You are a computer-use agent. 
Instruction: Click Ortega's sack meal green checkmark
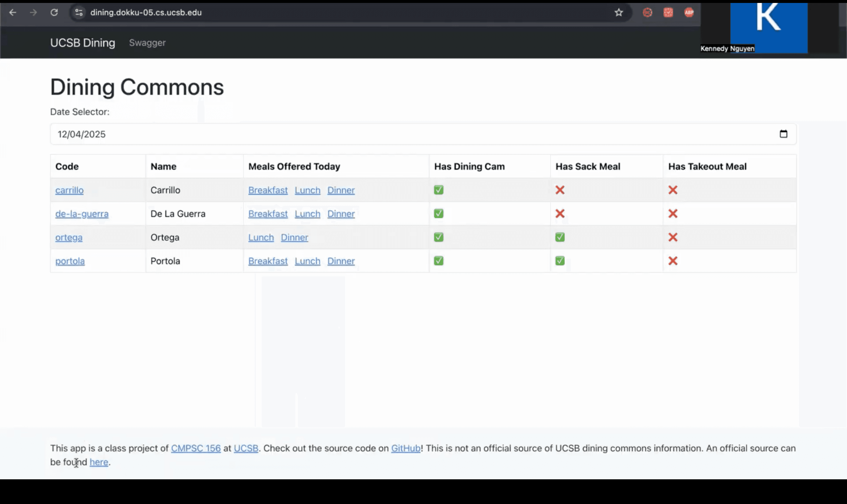(560, 237)
